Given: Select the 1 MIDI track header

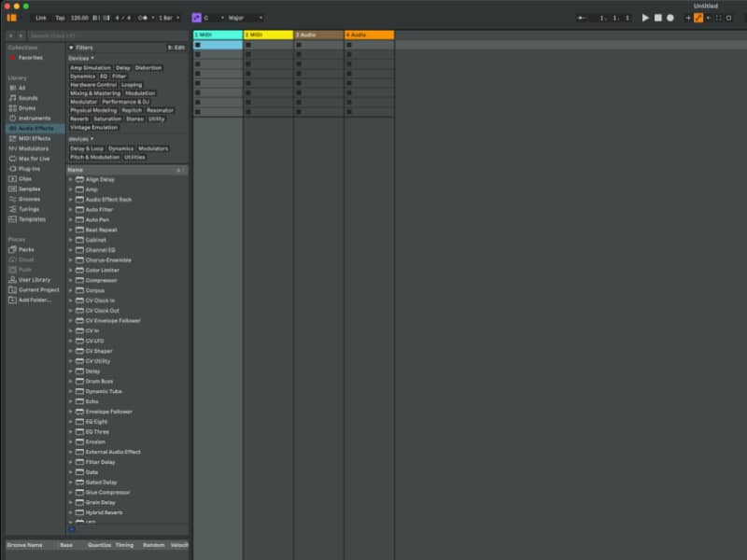Looking at the screenshot, I should pos(215,34).
